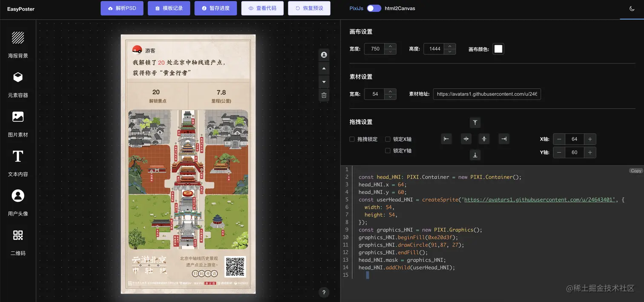Open the 图片素材 image material tool

[18, 124]
